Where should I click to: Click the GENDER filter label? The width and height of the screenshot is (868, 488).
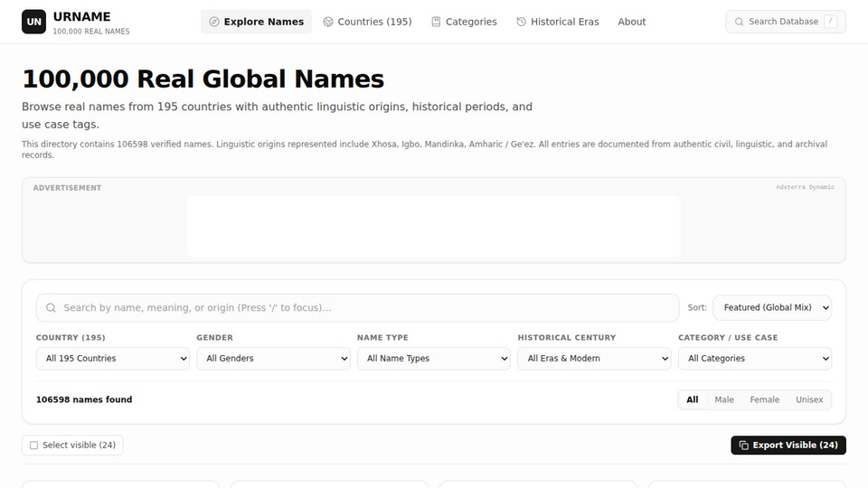coord(215,337)
